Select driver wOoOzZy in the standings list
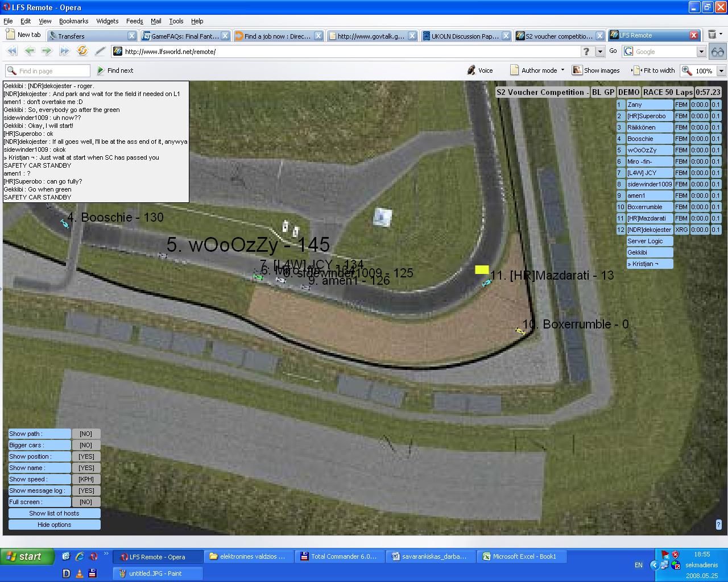The height and width of the screenshot is (582, 728). [x=650, y=150]
